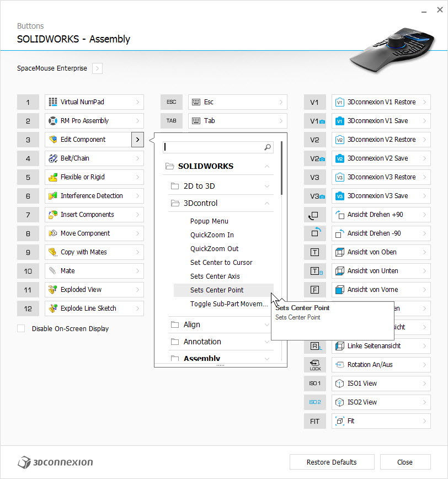Select QuickZoom In command
This screenshot has height=479, width=448.
click(212, 235)
